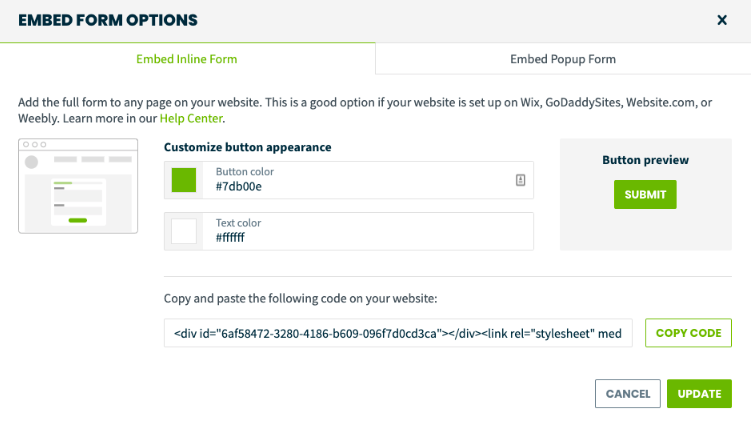Open the white Text color swatch
This screenshot has height=426, width=751.
click(x=184, y=231)
